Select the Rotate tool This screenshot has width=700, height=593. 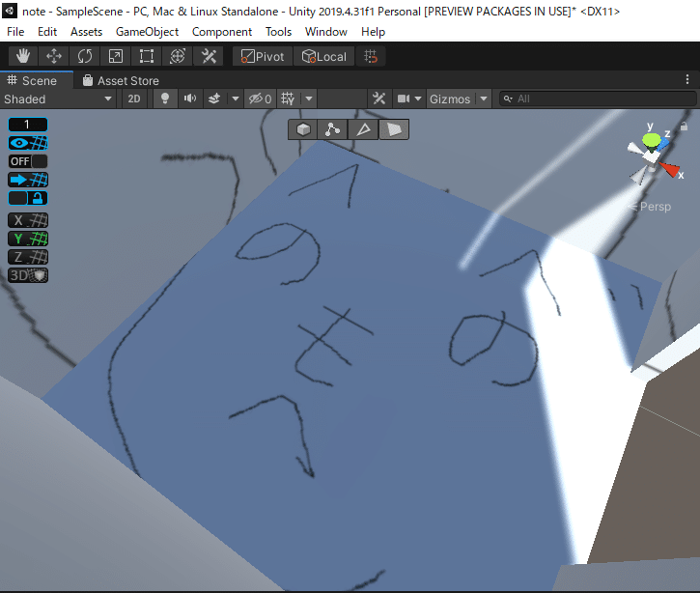click(x=85, y=56)
